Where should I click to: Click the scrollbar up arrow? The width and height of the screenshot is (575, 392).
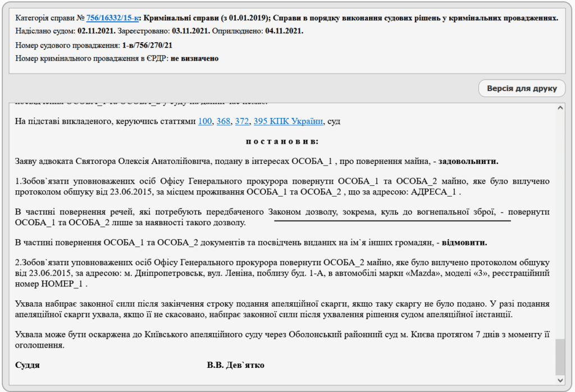coord(560,108)
